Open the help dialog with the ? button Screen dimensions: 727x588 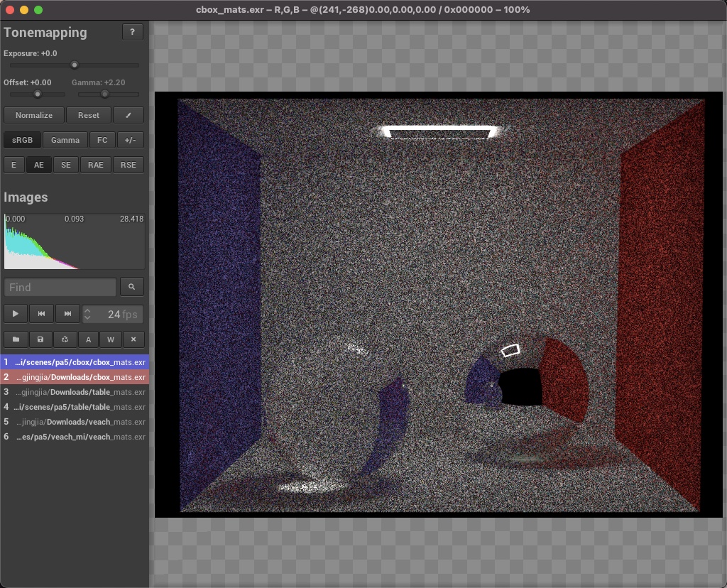133,32
